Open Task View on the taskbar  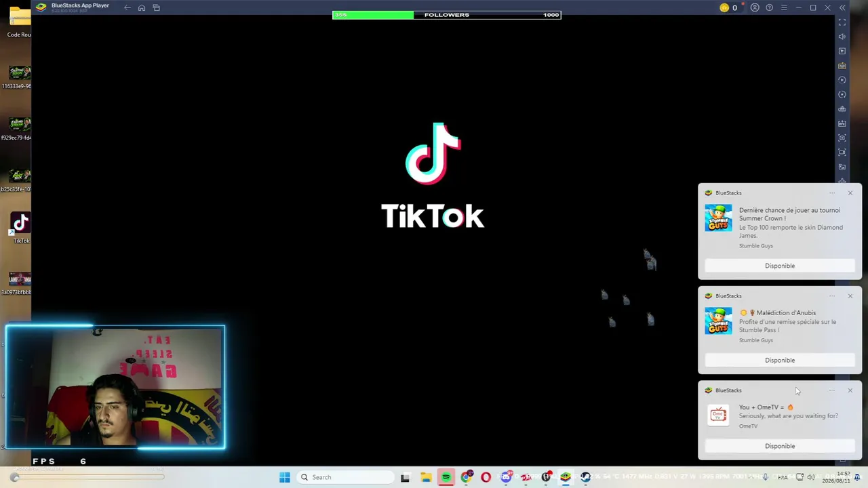pyautogui.click(x=405, y=477)
